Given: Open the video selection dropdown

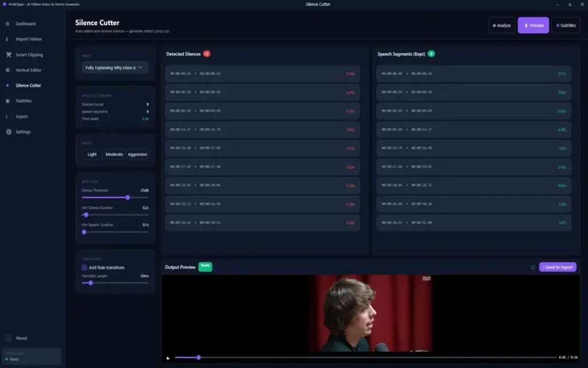Looking at the screenshot, I should coord(115,68).
